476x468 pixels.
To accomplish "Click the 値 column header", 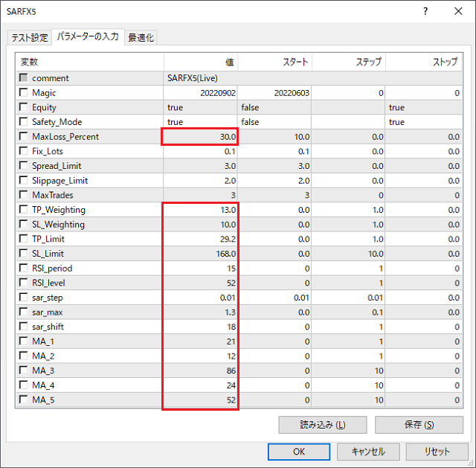I will (x=201, y=62).
